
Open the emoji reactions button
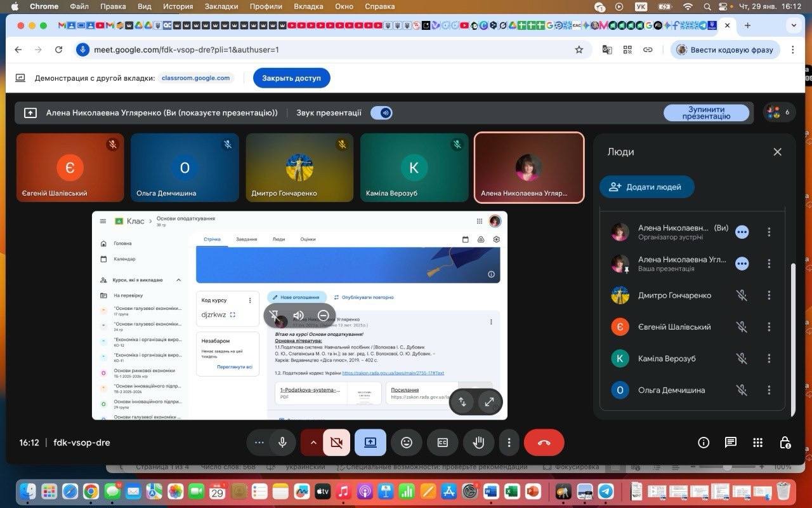[407, 443]
